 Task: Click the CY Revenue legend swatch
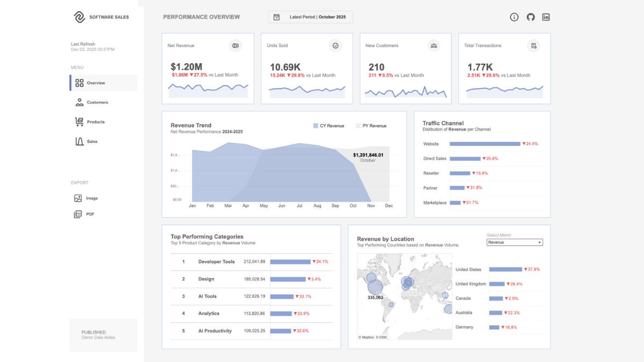(x=316, y=126)
